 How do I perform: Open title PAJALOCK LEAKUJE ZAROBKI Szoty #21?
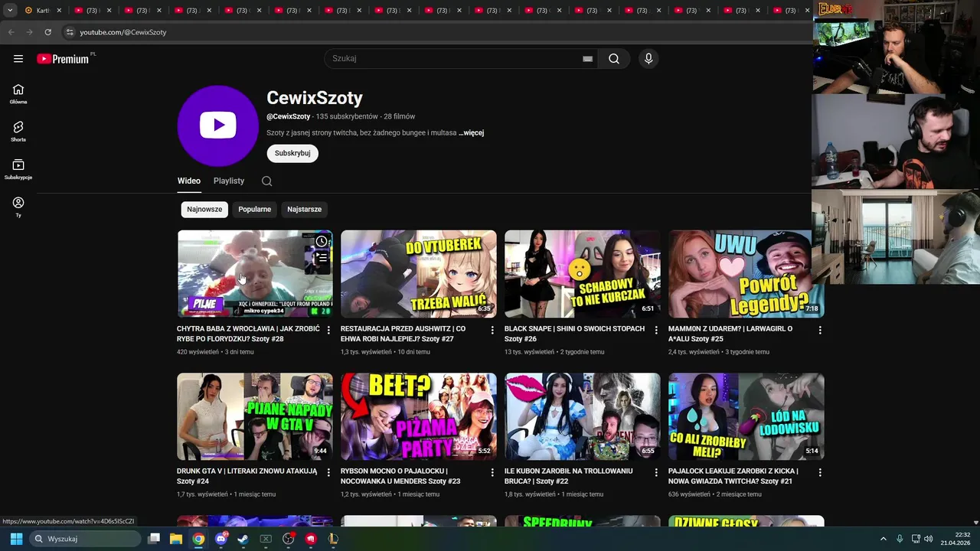pos(733,476)
